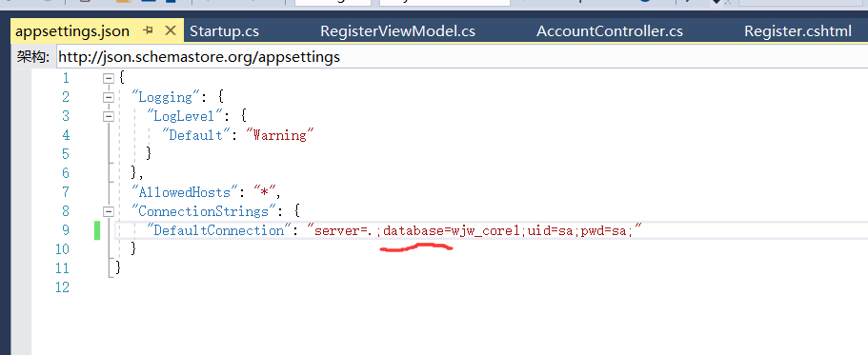Screen dimensions: 868x355
Task: Collapse the Logging section
Action: (x=108, y=97)
